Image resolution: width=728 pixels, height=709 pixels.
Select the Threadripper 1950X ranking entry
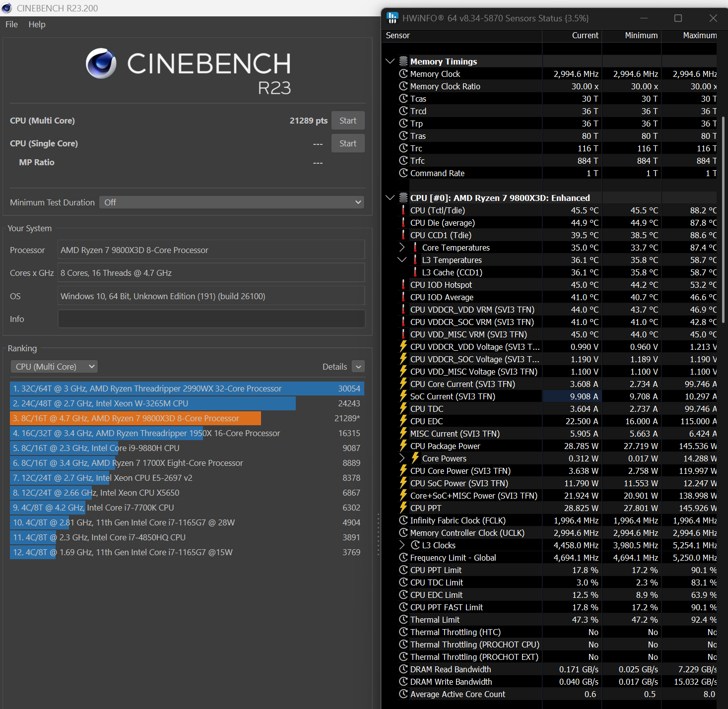[x=187, y=433]
